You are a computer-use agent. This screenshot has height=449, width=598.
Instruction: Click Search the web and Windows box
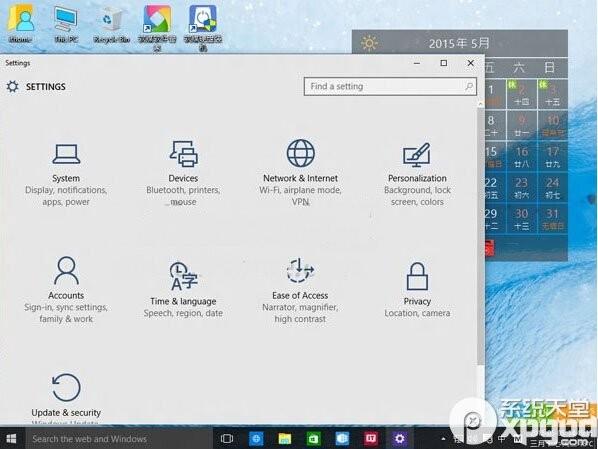(x=119, y=439)
